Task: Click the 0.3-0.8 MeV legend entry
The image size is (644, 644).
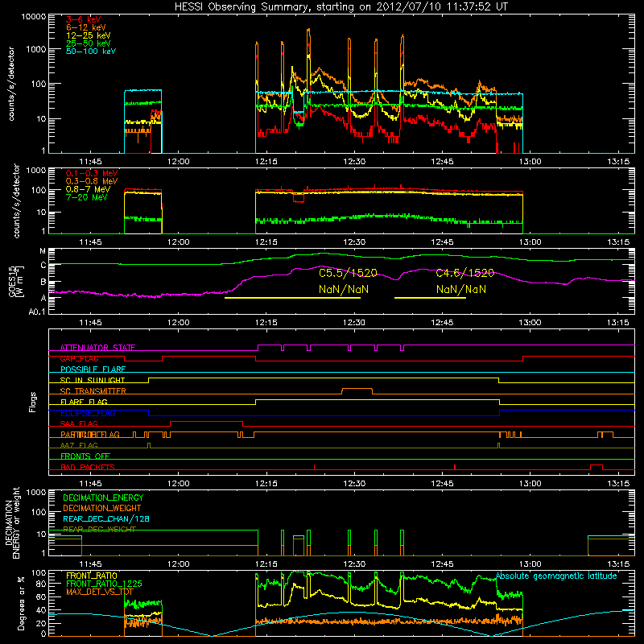Action: [92, 181]
